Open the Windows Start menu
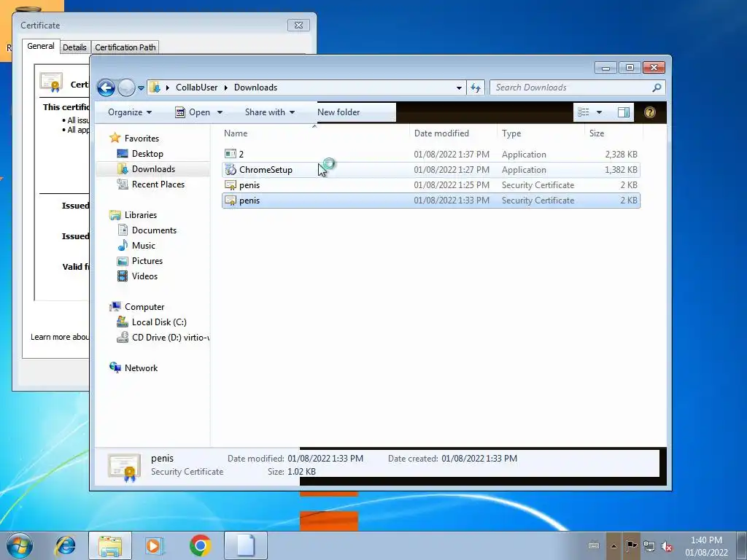The width and height of the screenshot is (747, 560). (20, 545)
